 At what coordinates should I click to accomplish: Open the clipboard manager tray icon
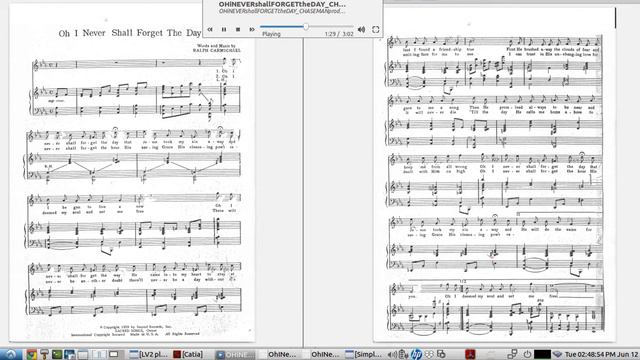pyautogui.click(x=441, y=354)
